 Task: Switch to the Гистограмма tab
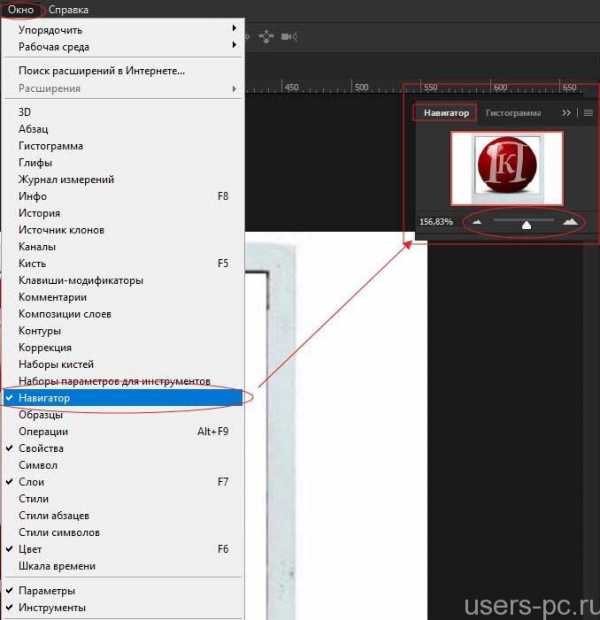[513, 113]
